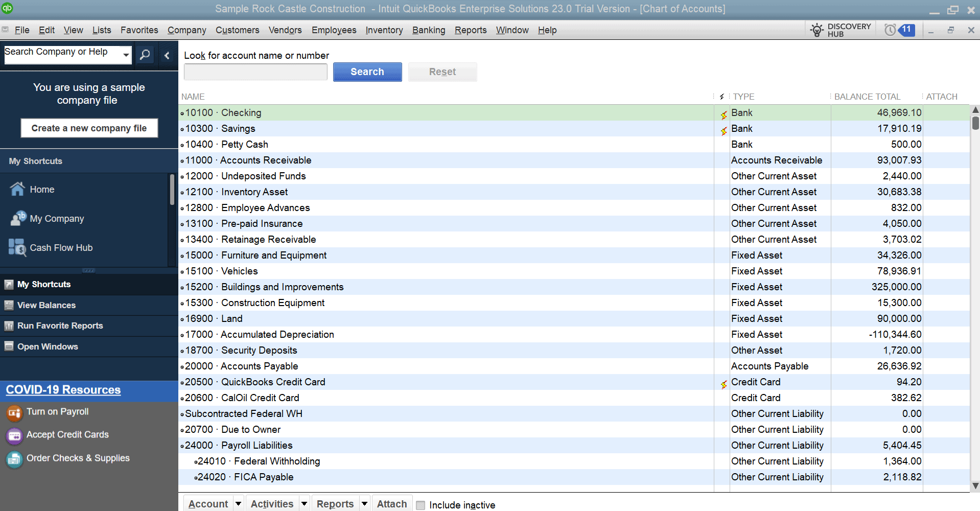The width and height of the screenshot is (980, 511).
Task: Select the 17000 Accumulated Depreciation account
Action: (x=574, y=335)
